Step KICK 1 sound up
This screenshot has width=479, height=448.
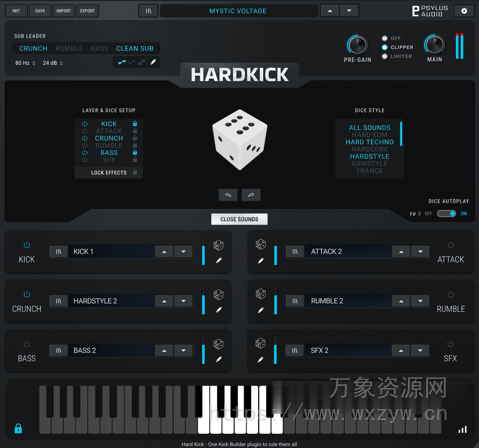pos(164,252)
